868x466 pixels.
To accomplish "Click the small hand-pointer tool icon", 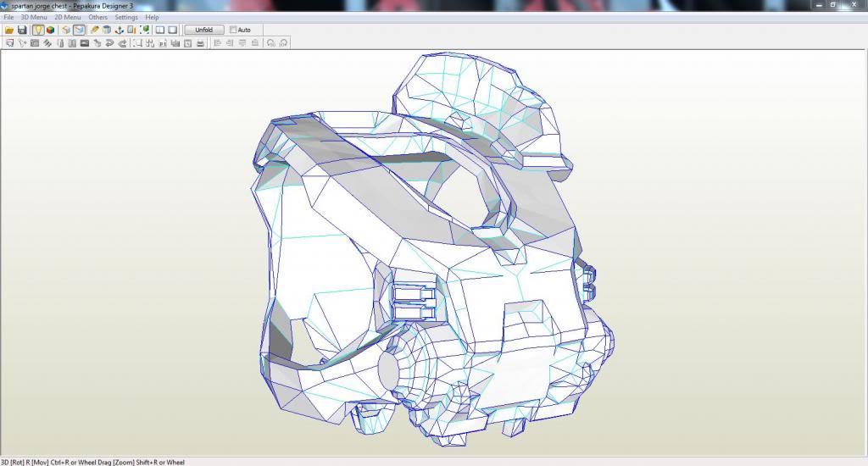I will (97, 43).
